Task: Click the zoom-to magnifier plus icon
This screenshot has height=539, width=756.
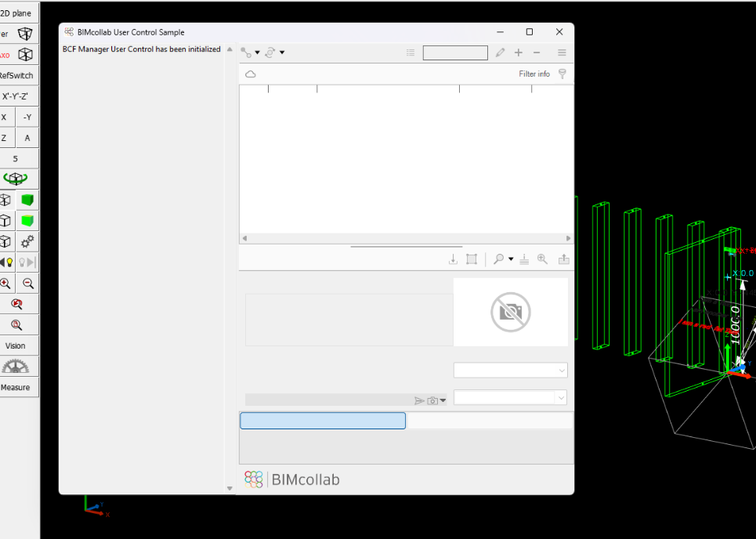Action: [x=542, y=259]
